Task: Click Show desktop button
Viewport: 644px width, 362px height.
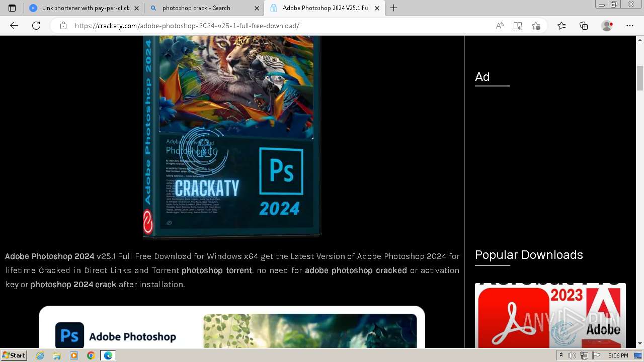Action: pyautogui.click(x=638, y=355)
